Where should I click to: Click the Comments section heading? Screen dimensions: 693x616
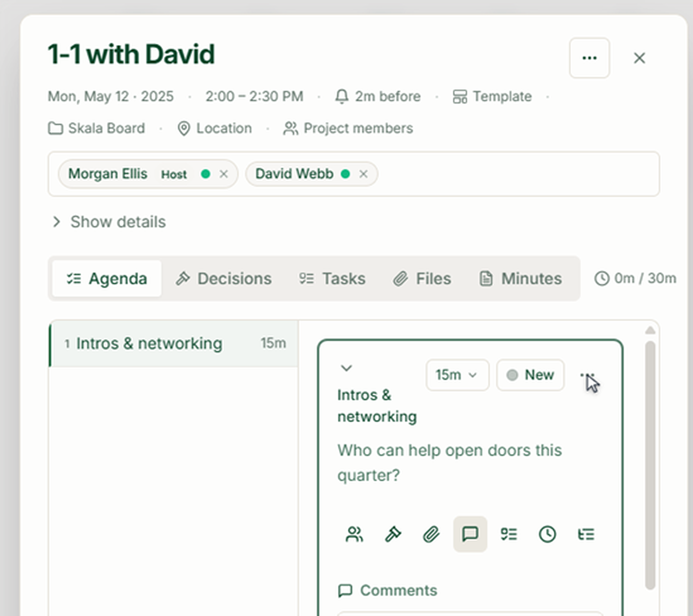[388, 590]
